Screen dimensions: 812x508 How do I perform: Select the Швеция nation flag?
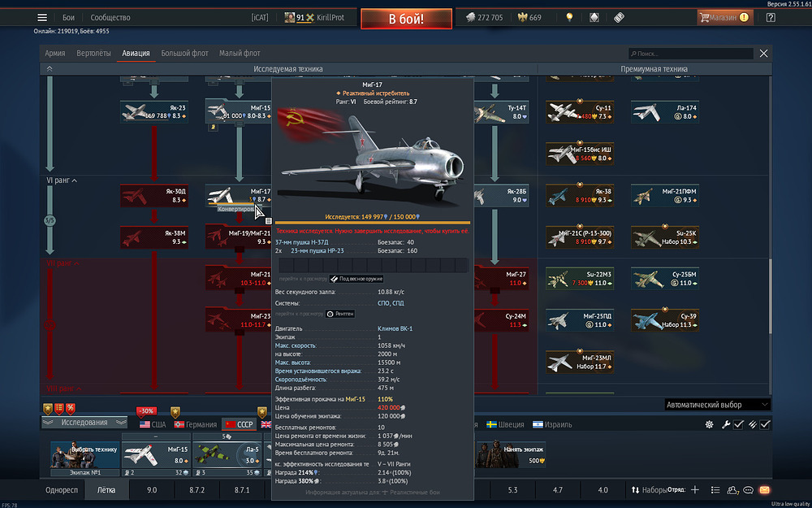point(506,424)
